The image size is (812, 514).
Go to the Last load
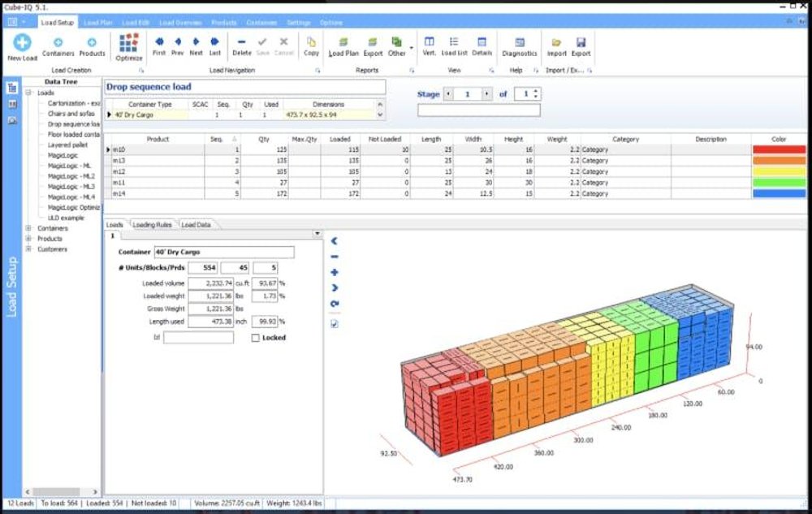(214, 45)
